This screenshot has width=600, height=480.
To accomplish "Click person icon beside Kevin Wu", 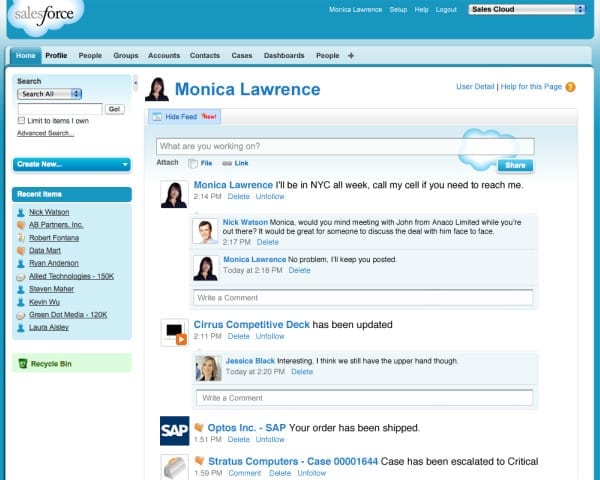I will coord(21,302).
